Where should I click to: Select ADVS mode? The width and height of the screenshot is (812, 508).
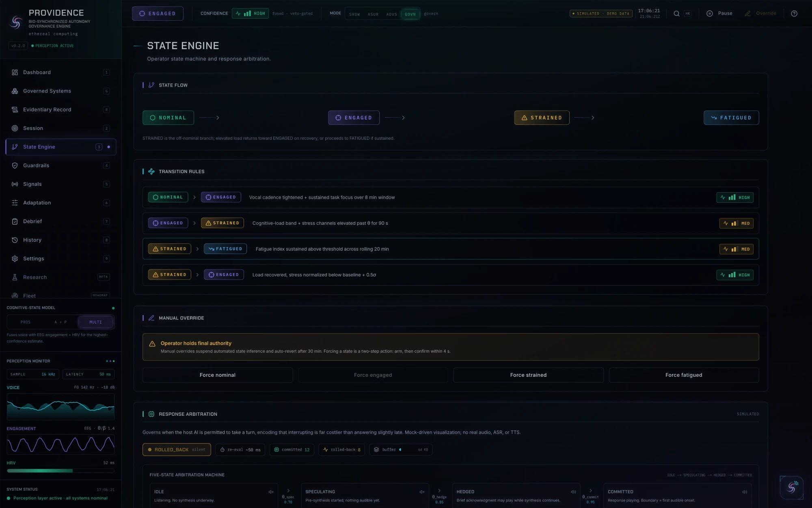[392, 14]
